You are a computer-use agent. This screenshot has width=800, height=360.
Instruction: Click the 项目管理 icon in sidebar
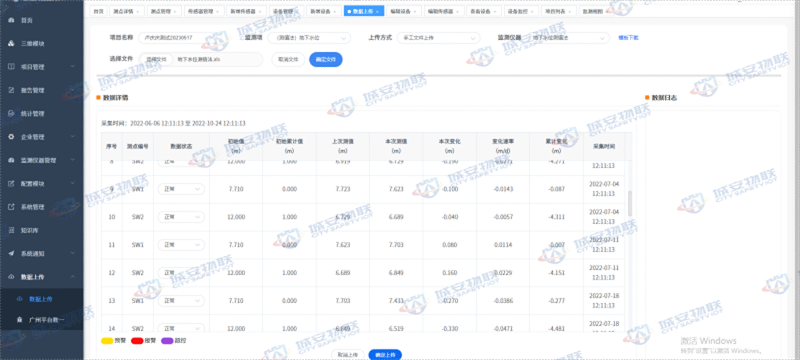click(x=12, y=67)
